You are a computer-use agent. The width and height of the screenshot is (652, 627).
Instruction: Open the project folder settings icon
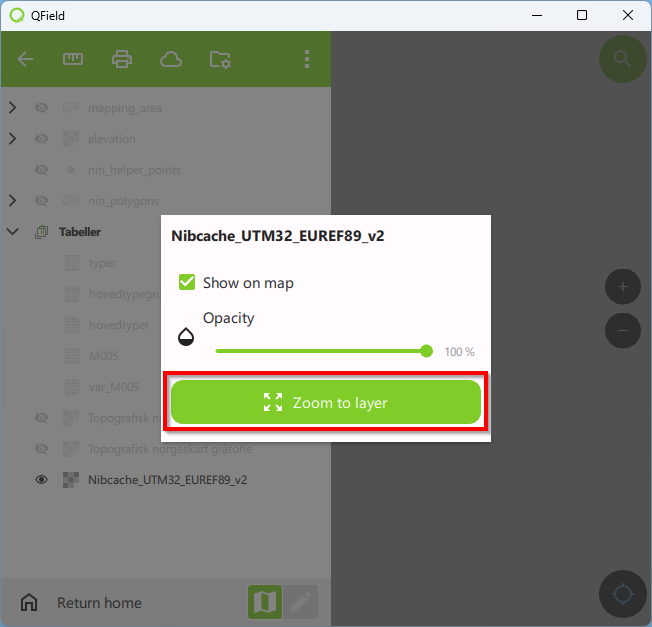[220, 59]
